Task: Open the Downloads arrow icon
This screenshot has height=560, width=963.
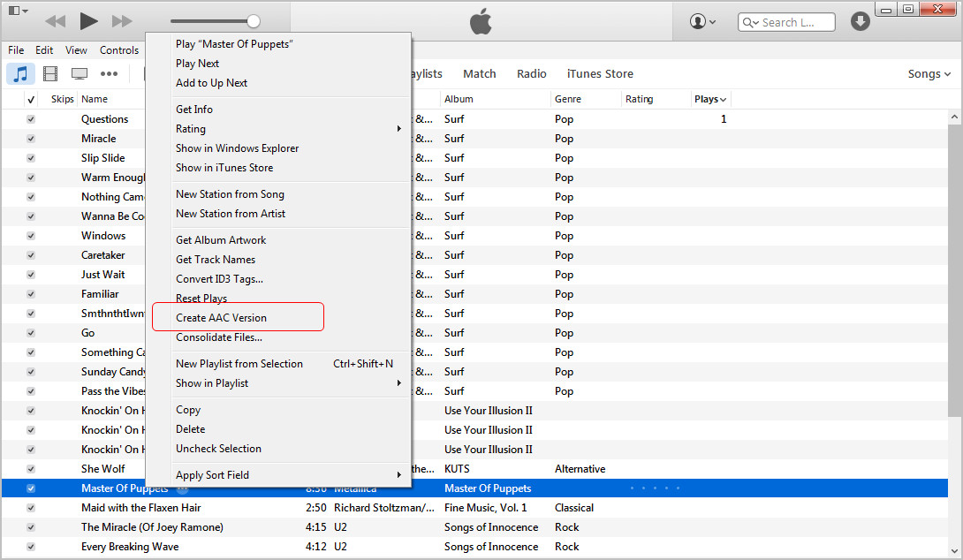Action: pos(860,21)
